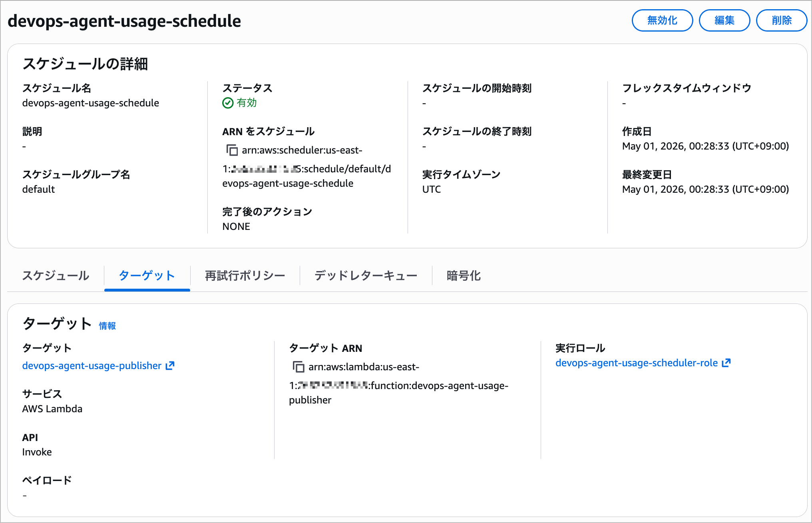
Task: Click the スケジュールの開始時刻 label
Action: tap(477, 88)
